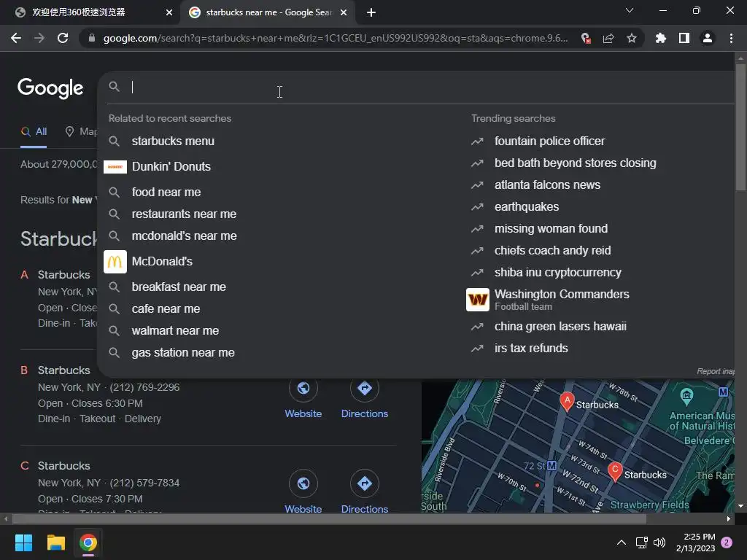
Task: Choose trending missing woman found
Action: coord(551,228)
